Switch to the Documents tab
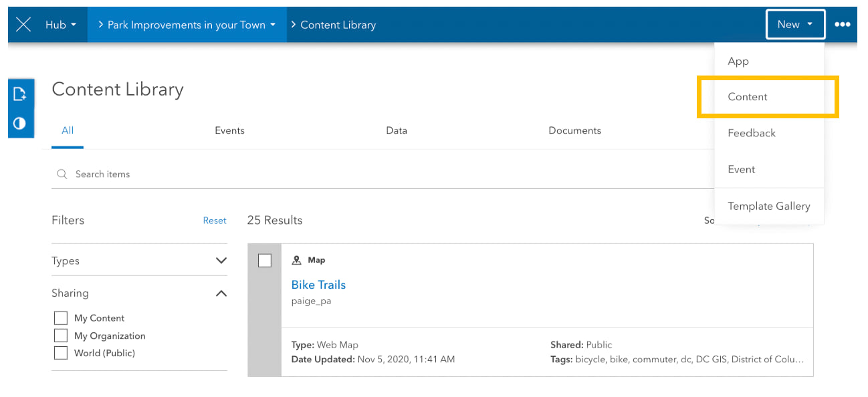The width and height of the screenshot is (868, 397). click(574, 130)
